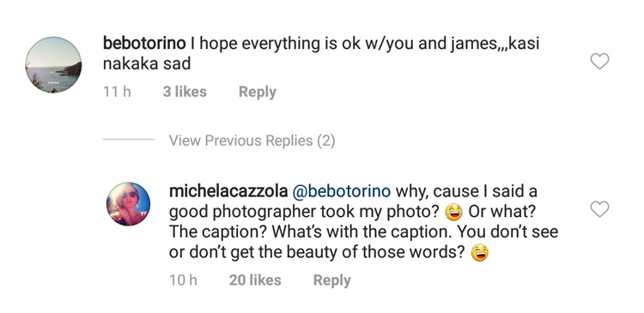The width and height of the screenshot is (644, 313).
Task: Open bebotorino's profile picture
Action: tap(53, 65)
